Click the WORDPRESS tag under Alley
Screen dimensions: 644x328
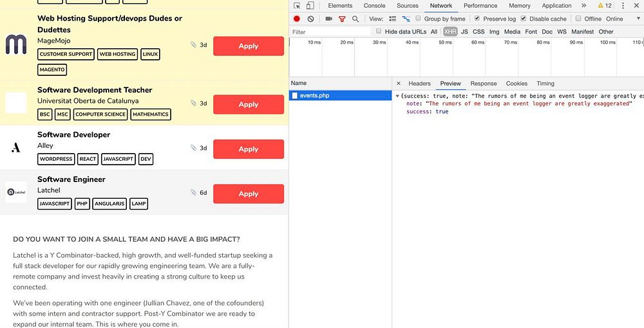pyautogui.click(x=56, y=159)
